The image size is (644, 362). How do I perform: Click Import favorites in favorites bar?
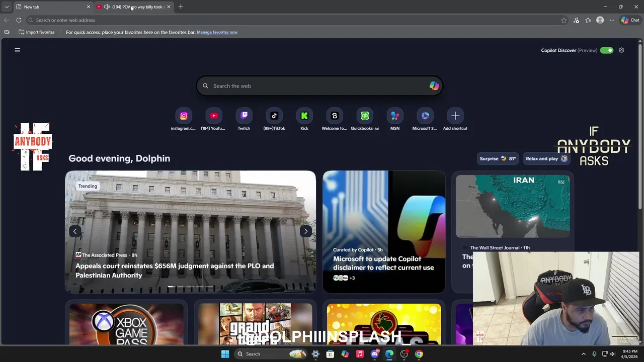(36, 32)
